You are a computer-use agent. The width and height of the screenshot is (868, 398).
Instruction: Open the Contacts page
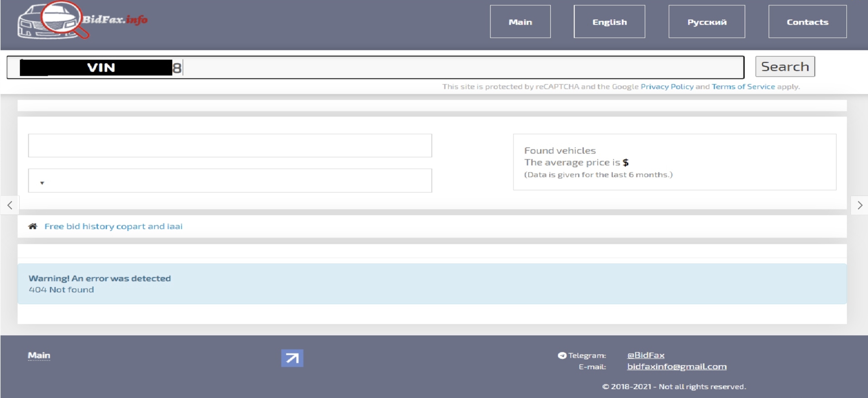click(807, 22)
